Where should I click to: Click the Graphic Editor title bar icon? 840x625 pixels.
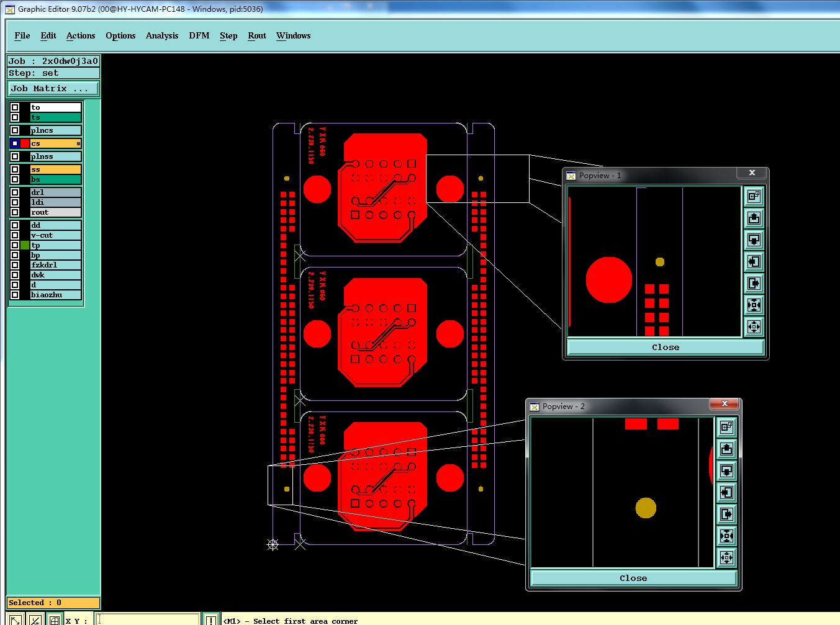[10, 9]
